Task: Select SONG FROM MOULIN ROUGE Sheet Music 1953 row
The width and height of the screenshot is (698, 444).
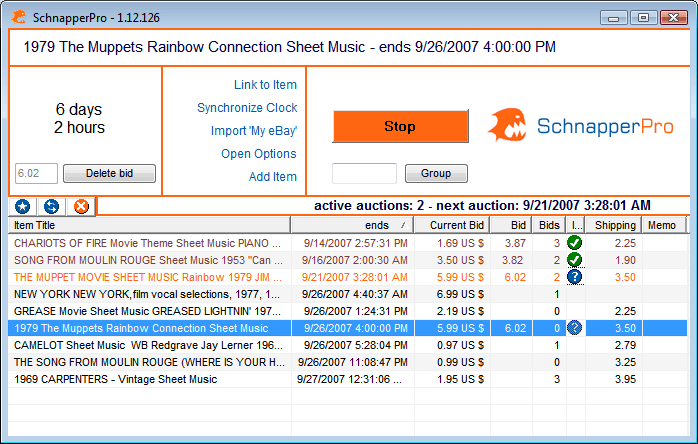Action: coord(348,260)
